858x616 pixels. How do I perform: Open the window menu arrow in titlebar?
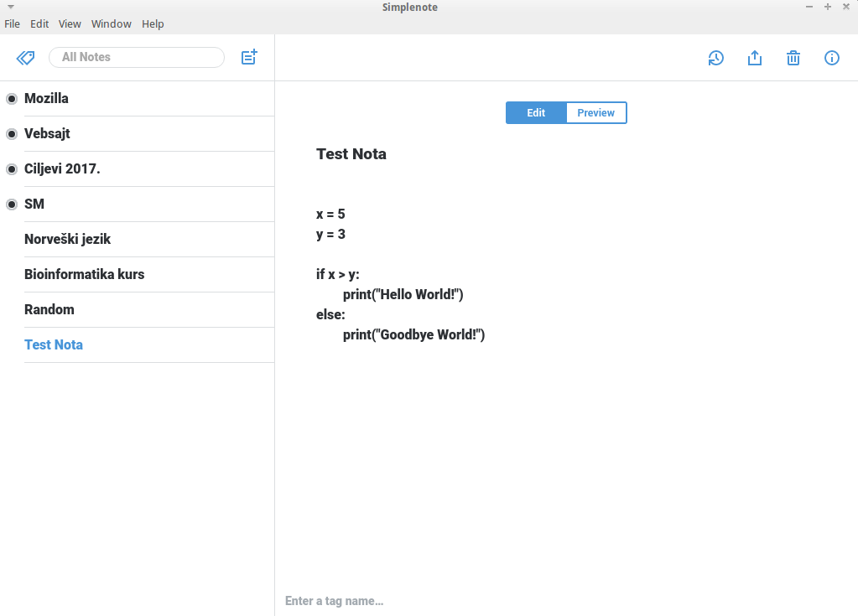(10, 7)
